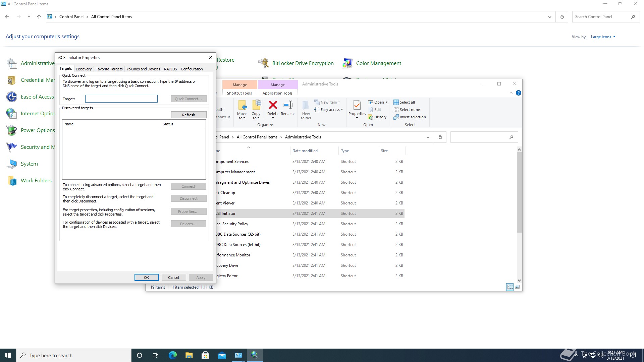Open the Windows Start menu
This screenshot has width=644, height=362.
click(8, 355)
